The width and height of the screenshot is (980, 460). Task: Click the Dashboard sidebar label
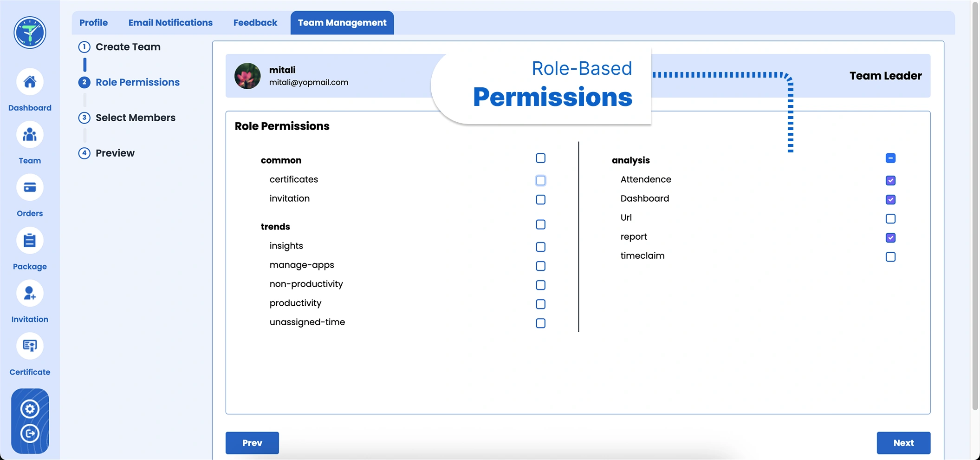coord(30,108)
